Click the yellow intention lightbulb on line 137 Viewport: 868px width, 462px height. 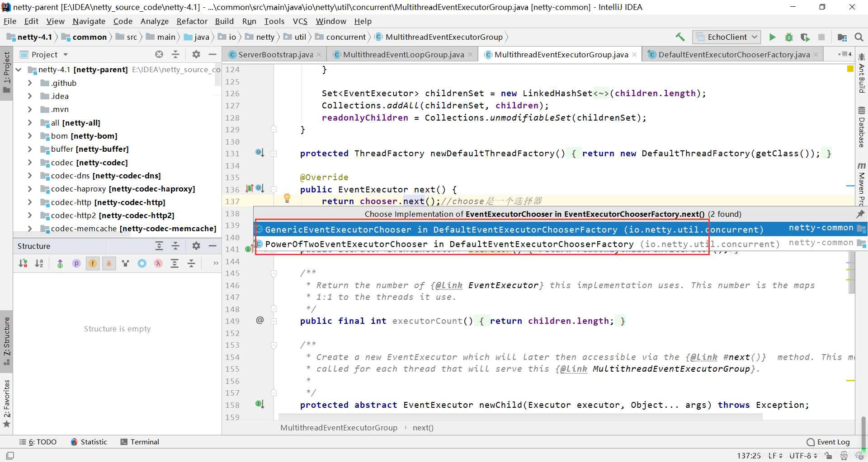[x=287, y=198]
